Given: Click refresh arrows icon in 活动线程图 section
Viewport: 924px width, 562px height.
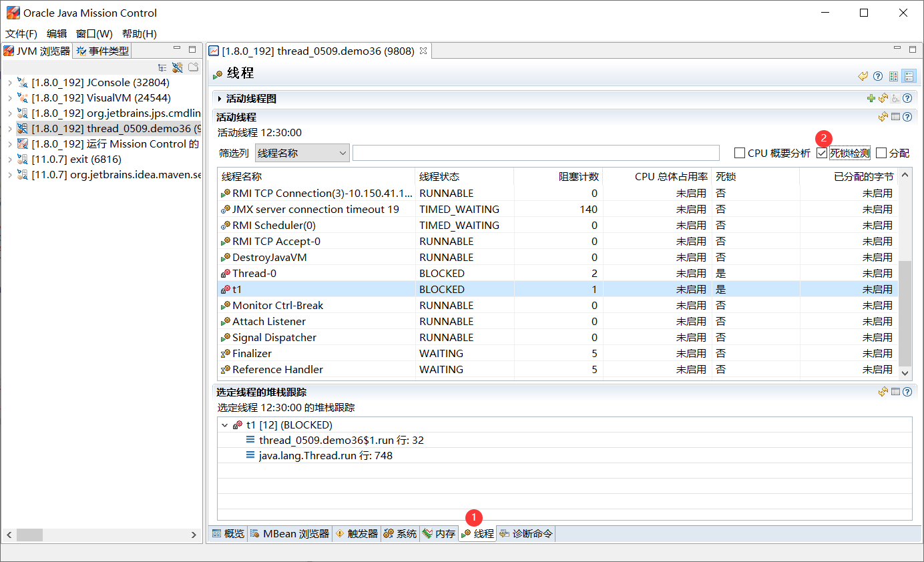Looking at the screenshot, I should click(x=883, y=98).
